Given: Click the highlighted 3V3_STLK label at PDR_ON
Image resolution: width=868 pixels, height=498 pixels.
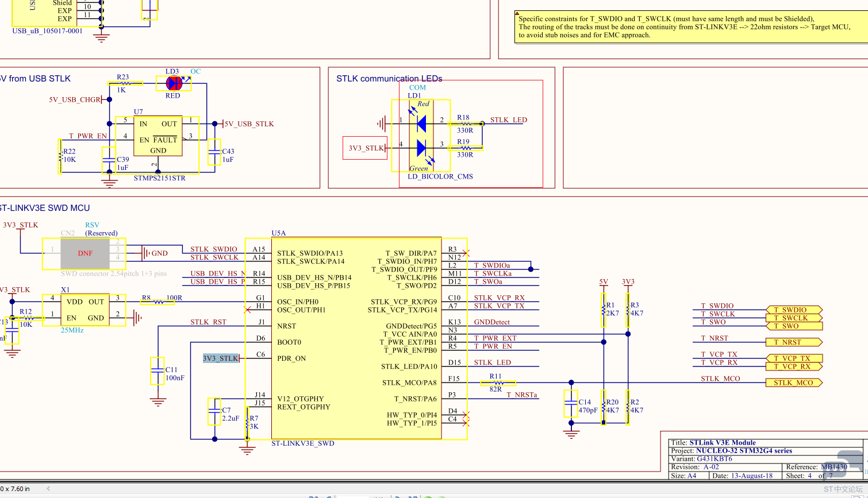Looking at the screenshot, I should point(221,358).
